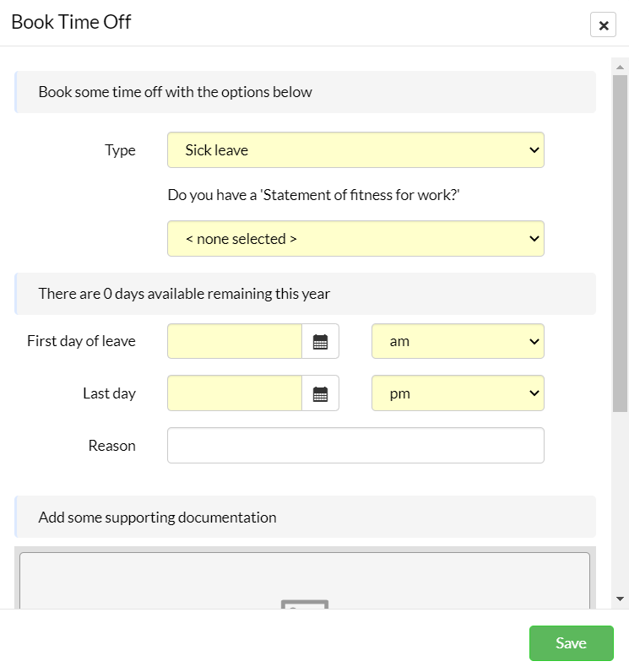Click the image upload icon in documentation area
Viewport: 629px width, 672px height.
(x=305, y=604)
